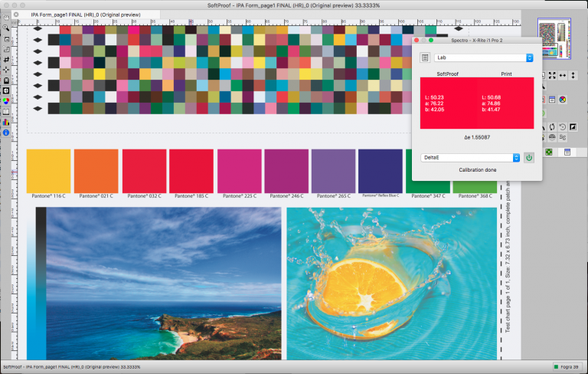Open the open-book compare tool icon

[6, 112]
